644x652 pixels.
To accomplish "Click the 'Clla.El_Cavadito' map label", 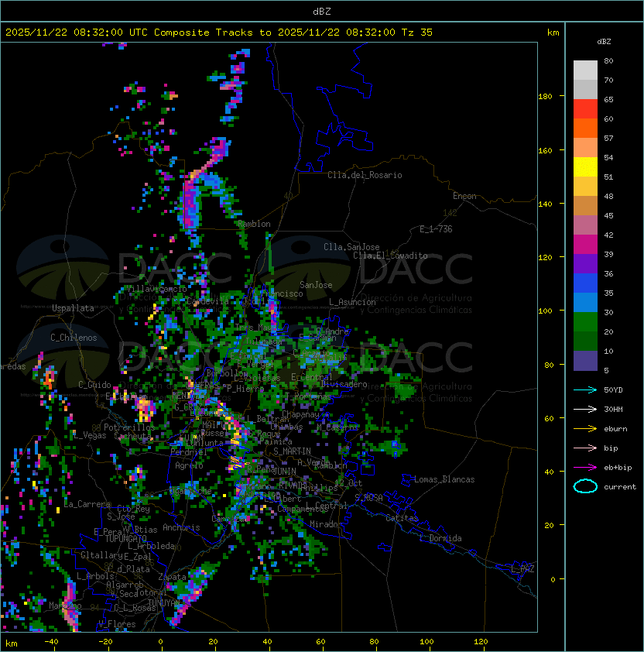I will point(390,256).
